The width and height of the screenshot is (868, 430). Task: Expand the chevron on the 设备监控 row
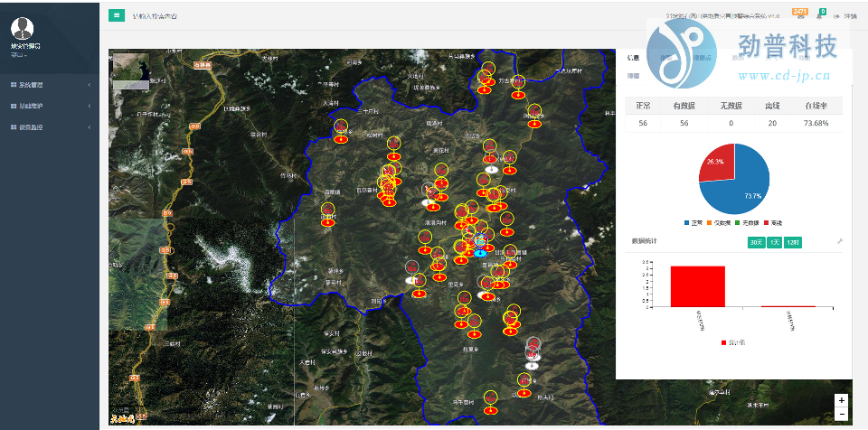(90, 127)
